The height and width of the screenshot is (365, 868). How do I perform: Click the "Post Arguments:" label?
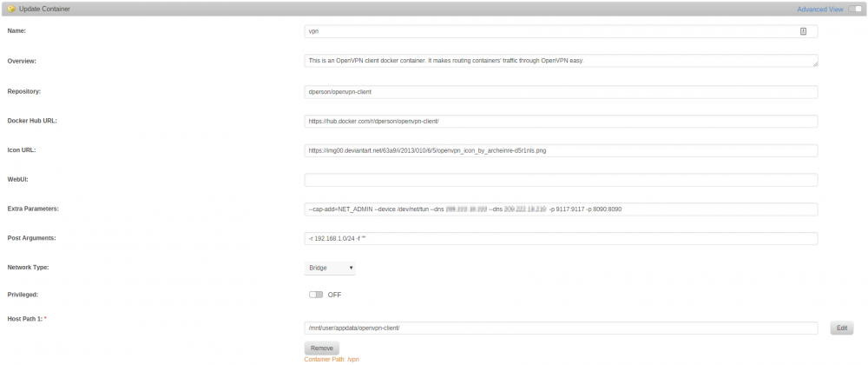tap(32, 238)
